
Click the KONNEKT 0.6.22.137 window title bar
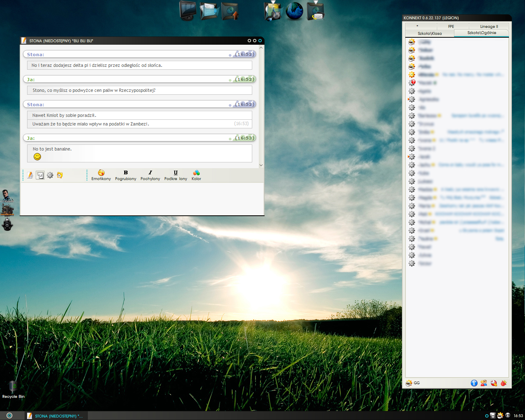tap(457, 18)
